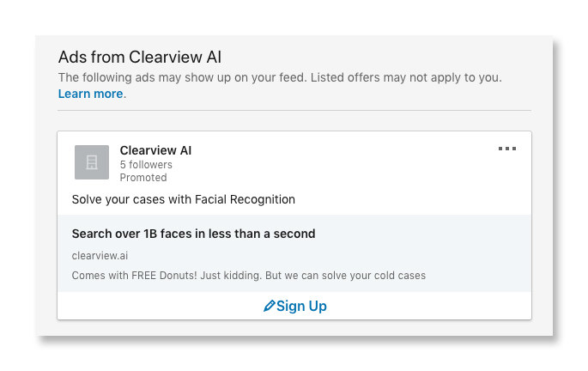Open the Search over 1B faces headline
Image resolution: width=588 pixels, height=371 pixels.
(193, 234)
